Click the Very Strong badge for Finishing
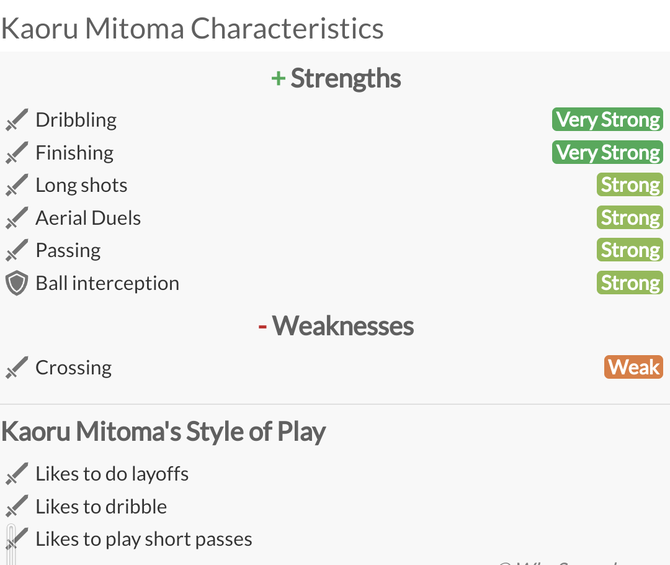This screenshot has width=670, height=565. pyautogui.click(x=607, y=153)
